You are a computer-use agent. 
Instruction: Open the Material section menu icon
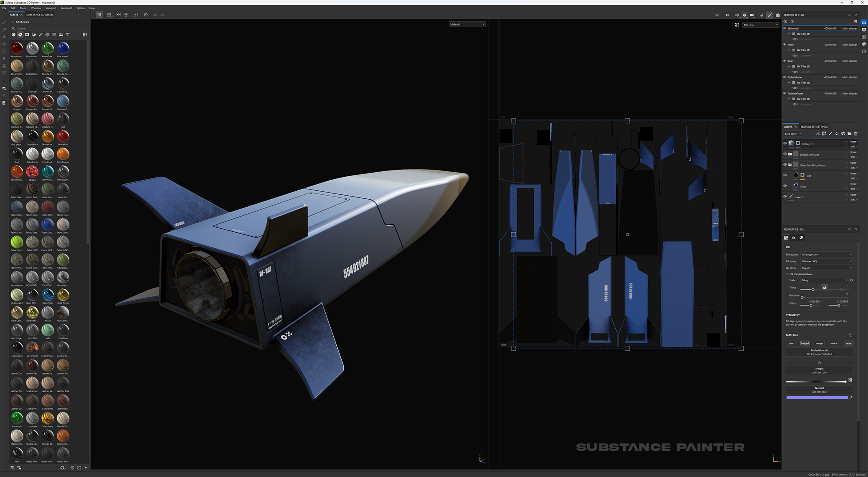point(850,335)
